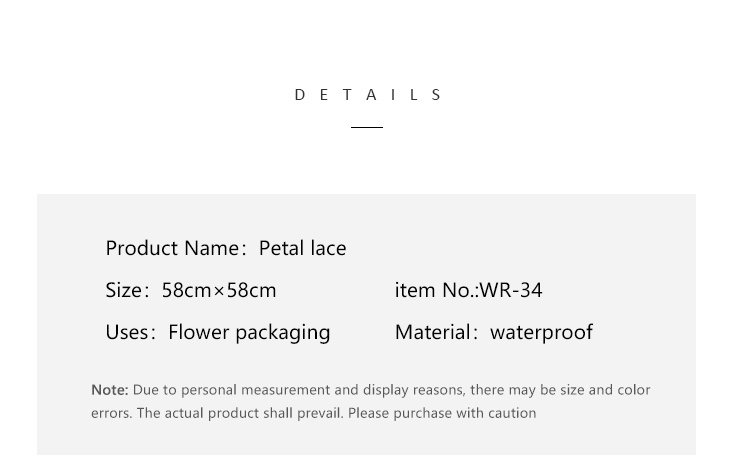Click the WR-34 item number
Image resolution: width=732 pixels, height=472 pixels.
click(511, 290)
